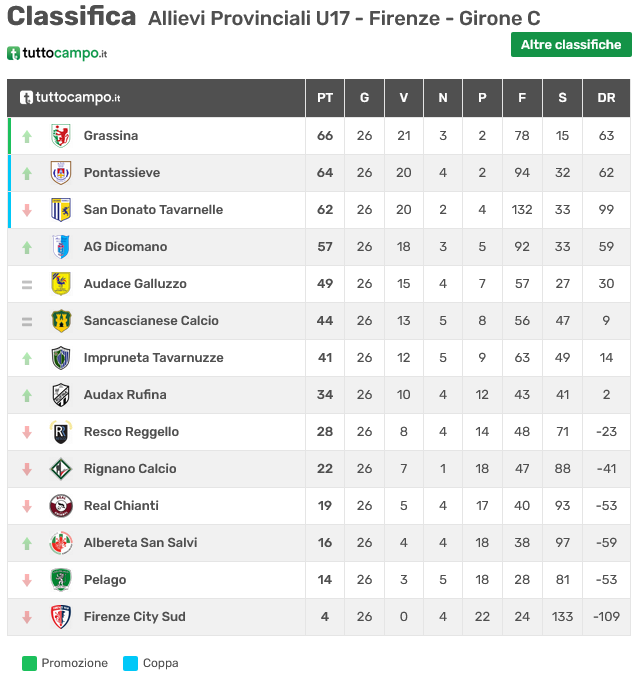Click the green Promozione legend swatch
The image size is (640, 688).
tap(29, 663)
